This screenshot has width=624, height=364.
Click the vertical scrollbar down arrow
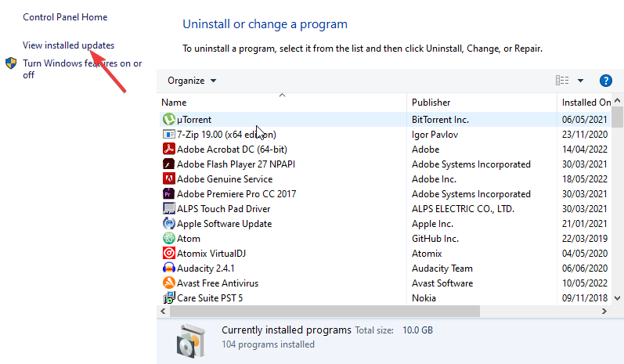pos(617,298)
